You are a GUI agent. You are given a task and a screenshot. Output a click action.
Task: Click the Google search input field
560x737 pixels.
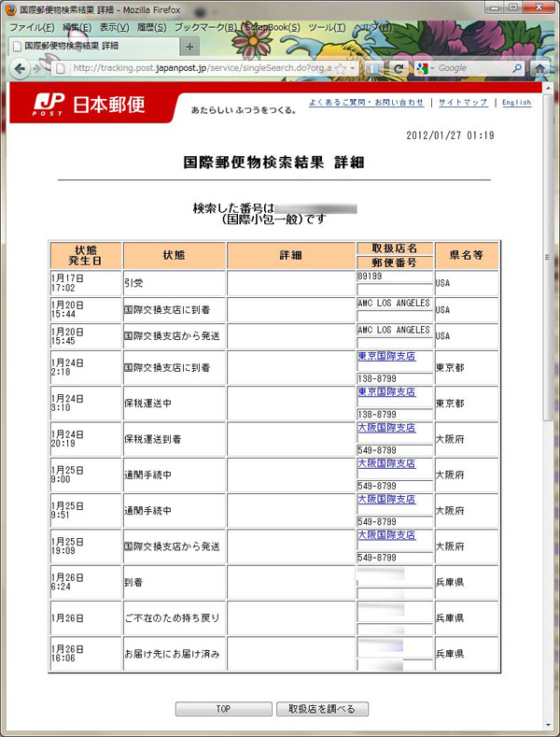tap(473, 68)
